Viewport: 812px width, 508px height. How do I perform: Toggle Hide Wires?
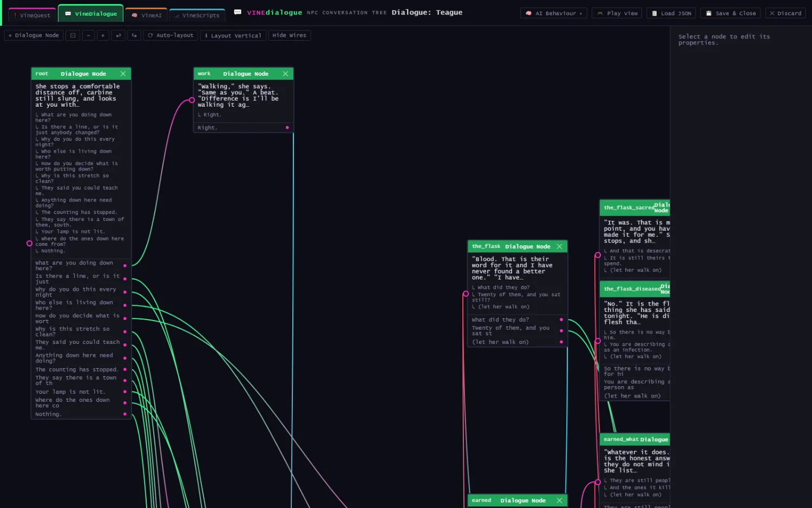point(289,35)
